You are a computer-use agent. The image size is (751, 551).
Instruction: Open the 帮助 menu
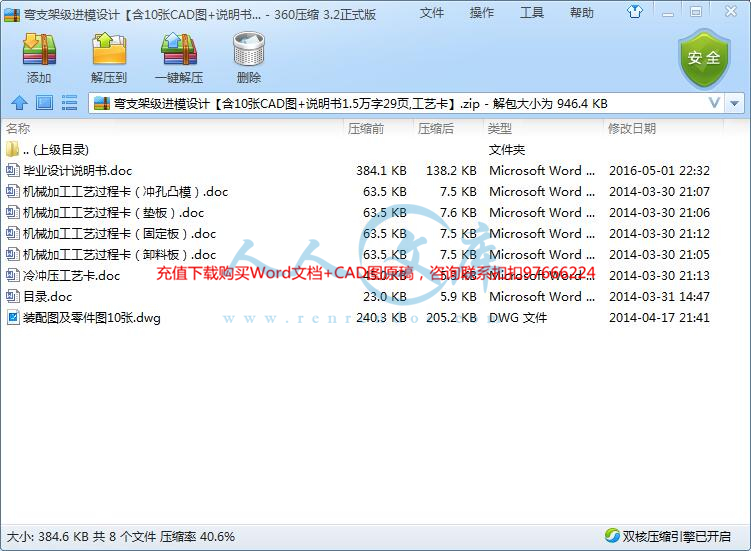tap(582, 12)
